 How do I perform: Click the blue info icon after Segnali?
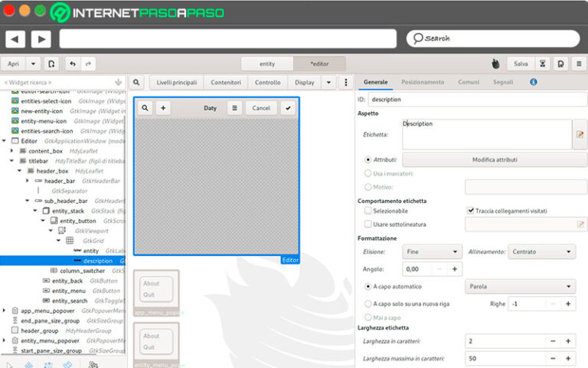point(533,81)
